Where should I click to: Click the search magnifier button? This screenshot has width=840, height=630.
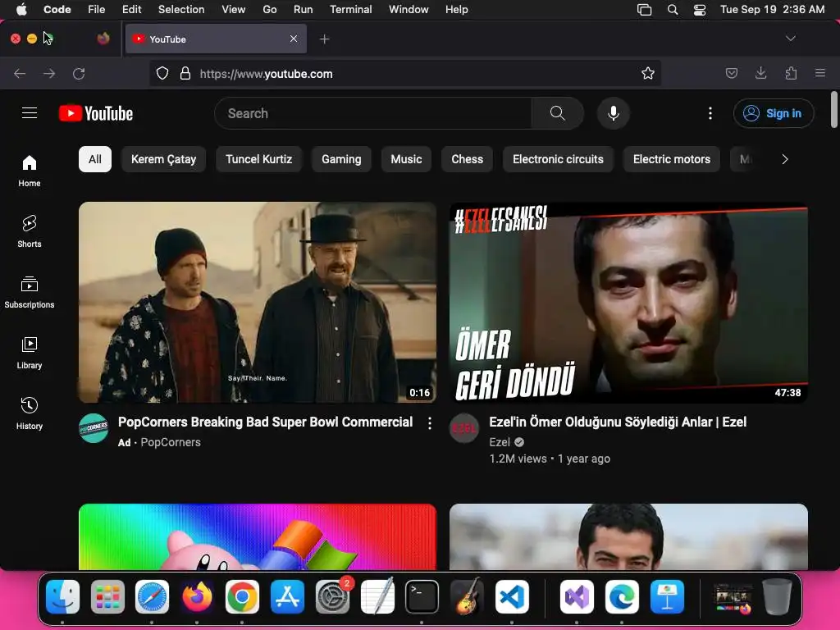coord(557,113)
